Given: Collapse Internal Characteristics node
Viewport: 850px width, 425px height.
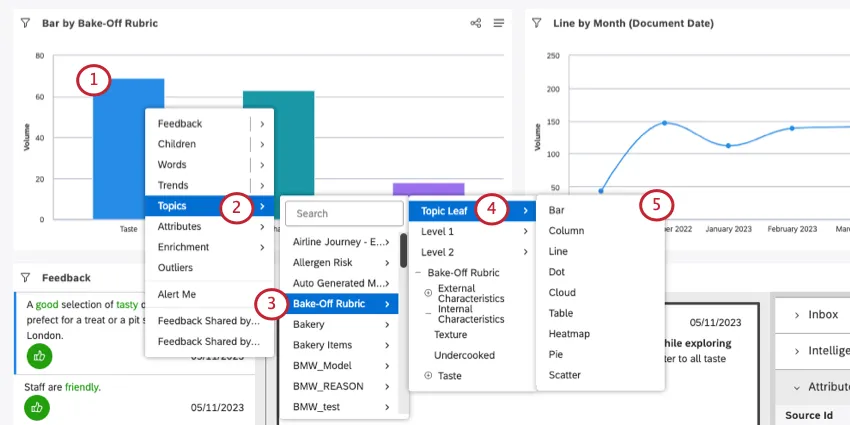Looking at the screenshot, I should tap(428, 313).
